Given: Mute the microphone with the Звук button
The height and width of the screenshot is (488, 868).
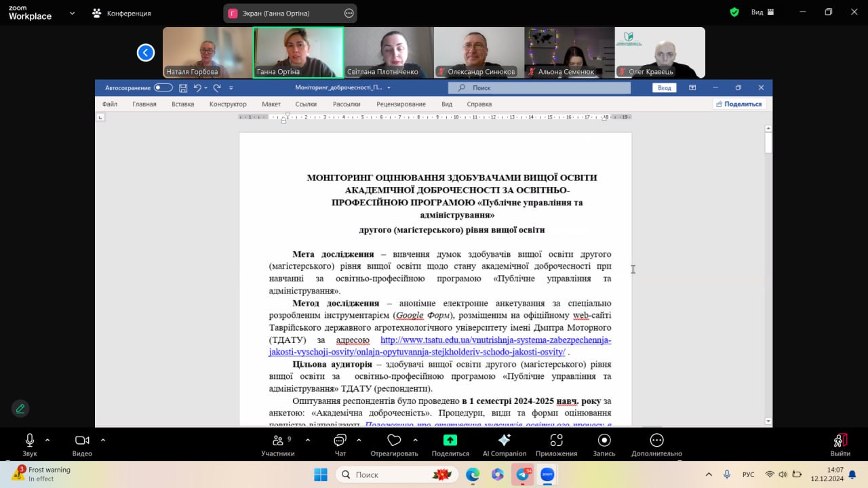Looking at the screenshot, I should 29,445.
